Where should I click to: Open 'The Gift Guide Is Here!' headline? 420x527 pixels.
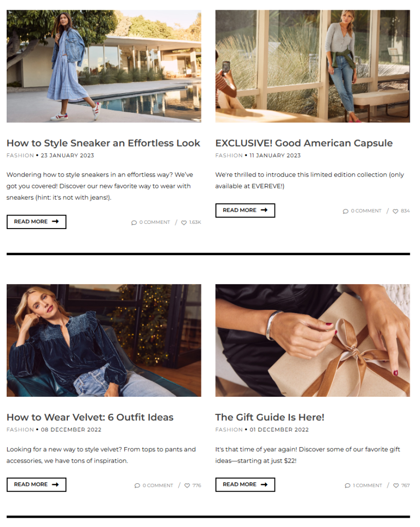coord(269,417)
